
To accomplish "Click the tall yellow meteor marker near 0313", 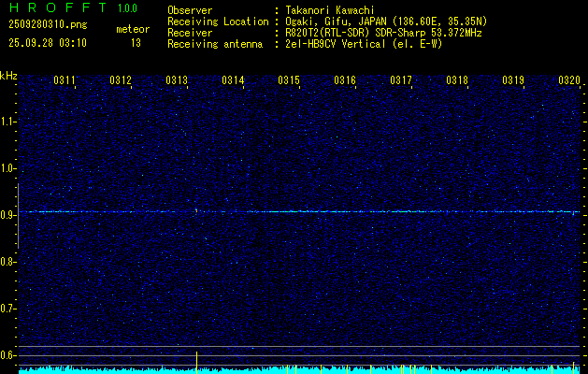I will pos(196,363).
